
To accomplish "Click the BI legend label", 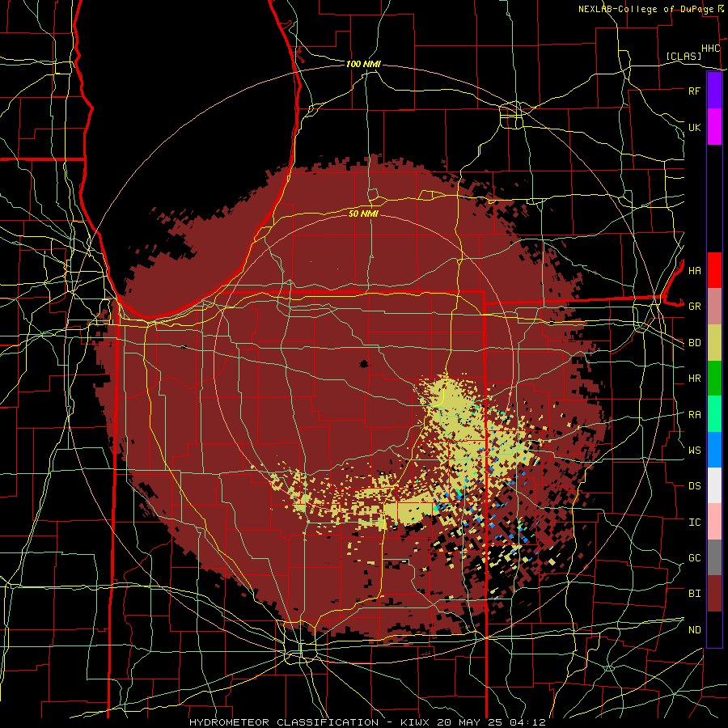I will click(x=694, y=594).
